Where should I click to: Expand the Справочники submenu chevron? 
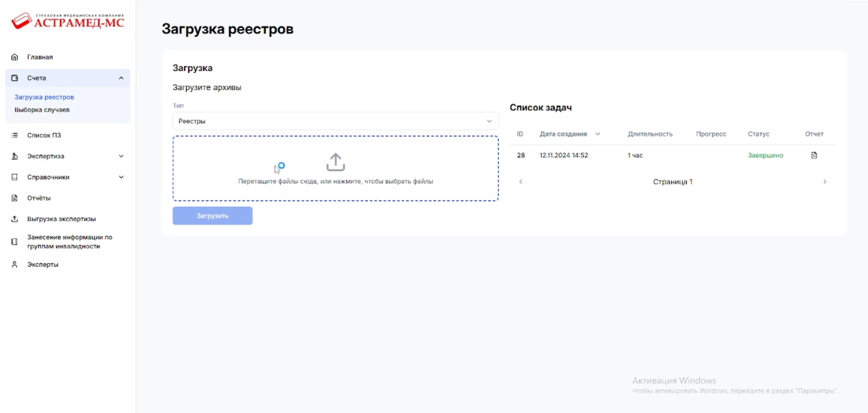click(121, 177)
